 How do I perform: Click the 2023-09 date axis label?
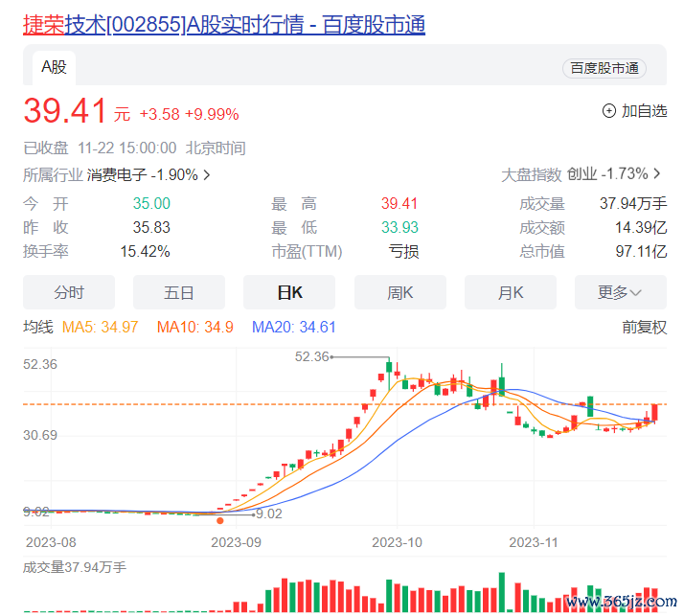[x=236, y=542]
